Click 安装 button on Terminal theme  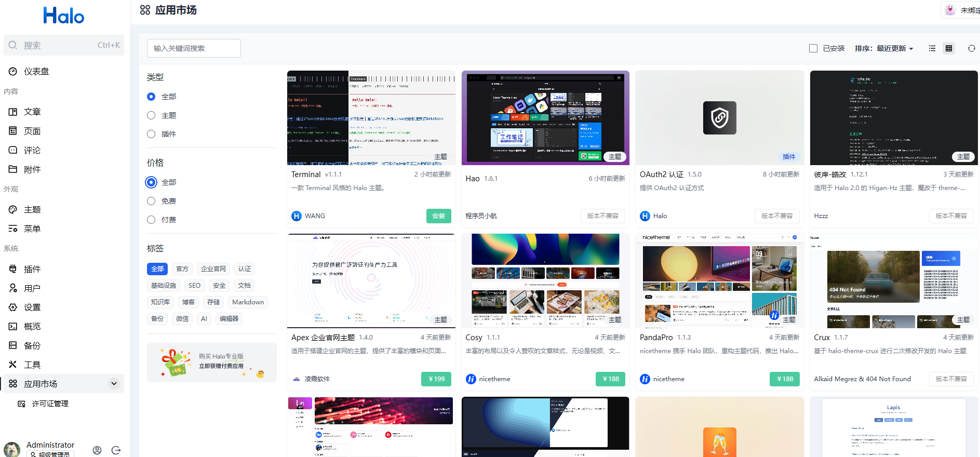[x=439, y=216]
